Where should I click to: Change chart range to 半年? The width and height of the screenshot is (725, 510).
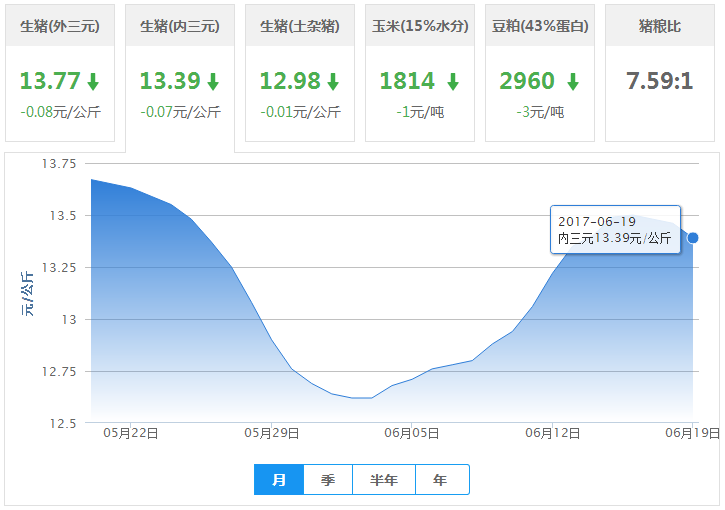pyautogui.click(x=384, y=480)
